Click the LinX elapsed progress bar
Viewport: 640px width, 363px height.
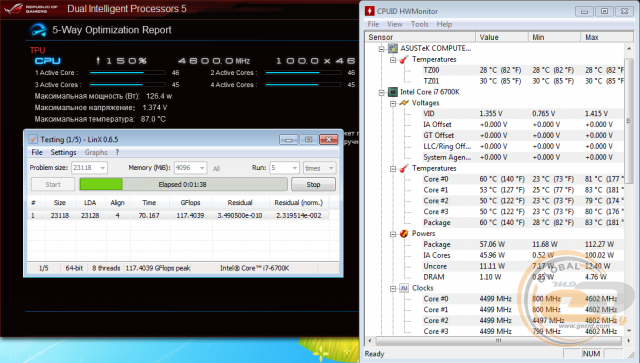183,185
